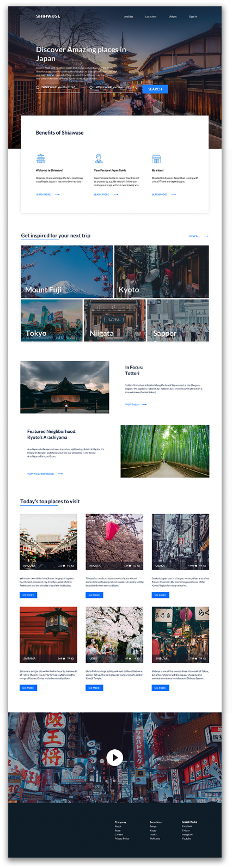Open the Articles menu item
This screenshot has width=232, height=868.
pos(129,17)
